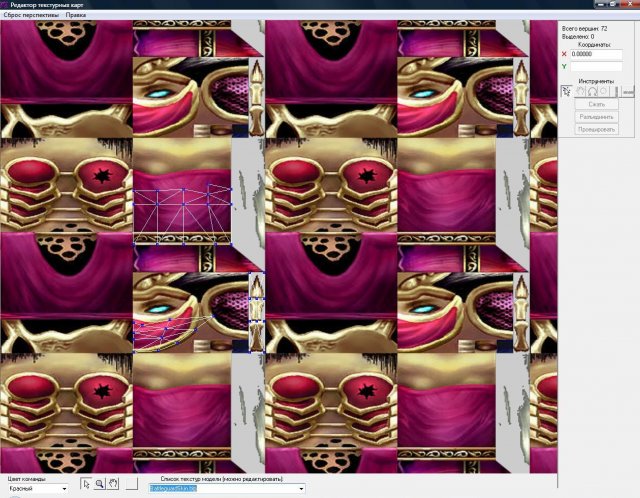Click the 'Всего вершин: 72' label
The width and height of the screenshot is (640, 498).
click(x=584, y=29)
